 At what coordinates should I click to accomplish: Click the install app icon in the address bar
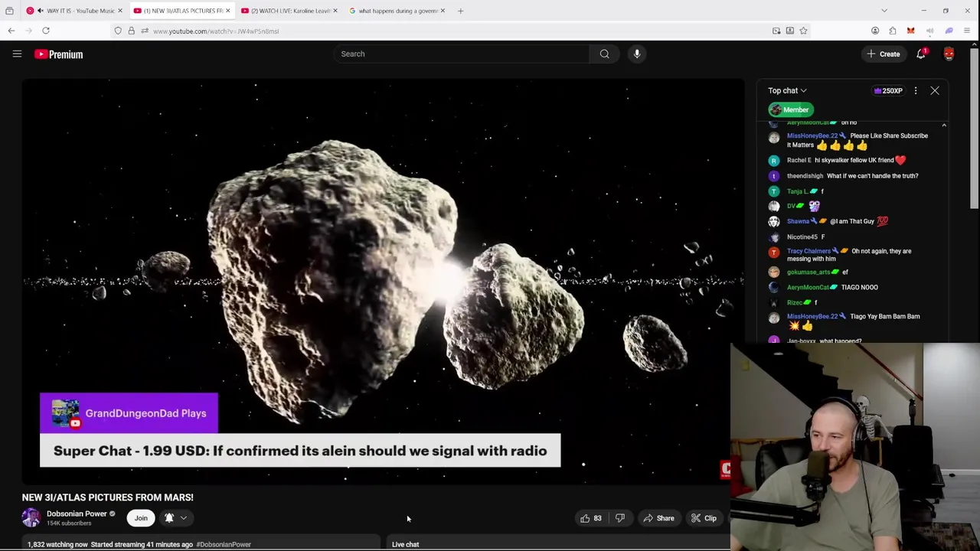(789, 31)
